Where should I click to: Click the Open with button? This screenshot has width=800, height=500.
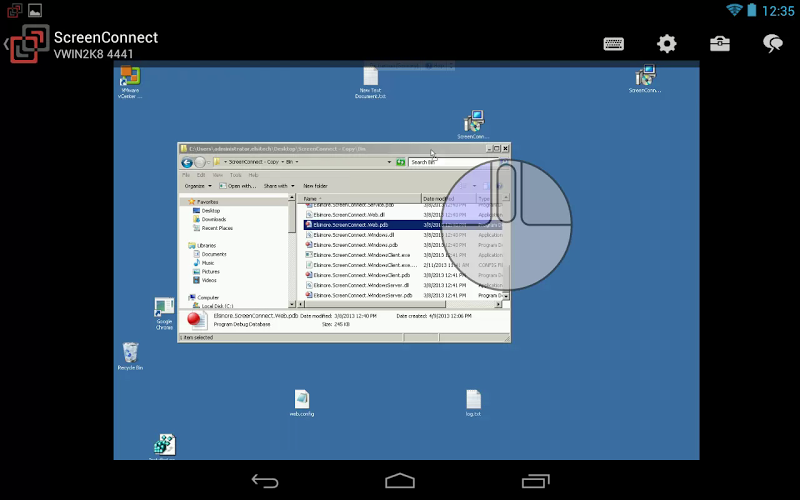pyautogui.click(x=238, y=186)
